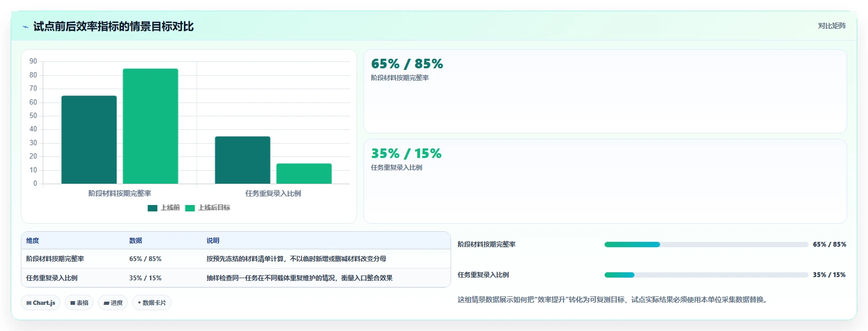Click the 上线后目标 bar for 阶段材料按期完整率
Viewport: 868px width, 331px height.
(150, 126)
